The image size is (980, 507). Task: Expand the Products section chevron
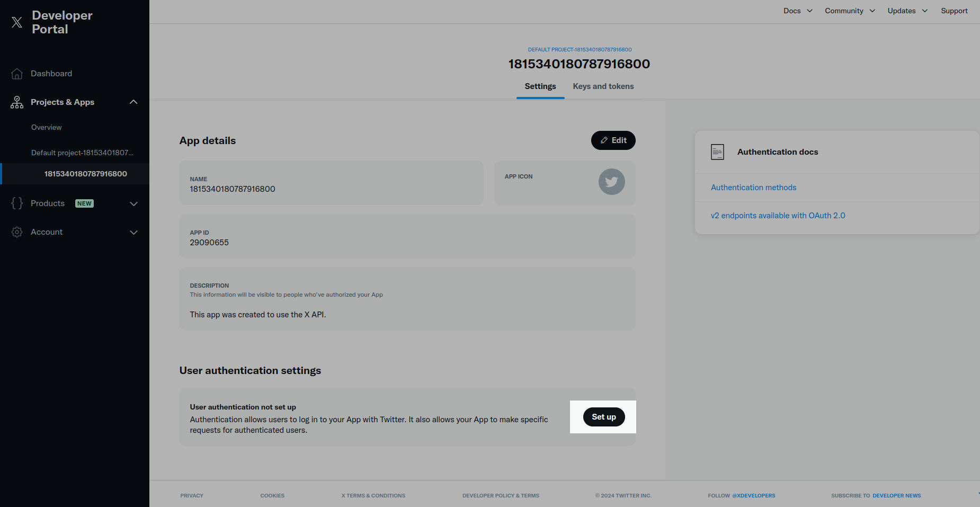tap(133, 203)
